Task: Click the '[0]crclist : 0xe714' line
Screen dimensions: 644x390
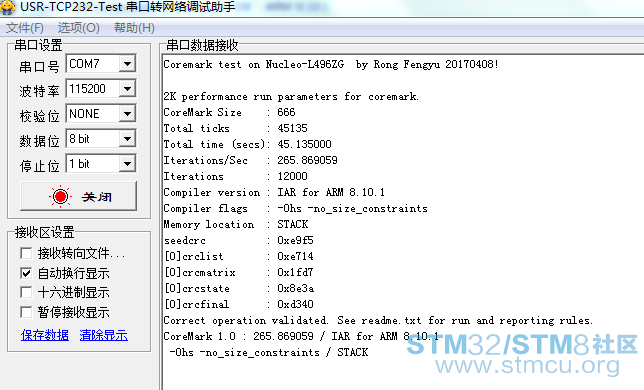Action: tap(238, 256)
